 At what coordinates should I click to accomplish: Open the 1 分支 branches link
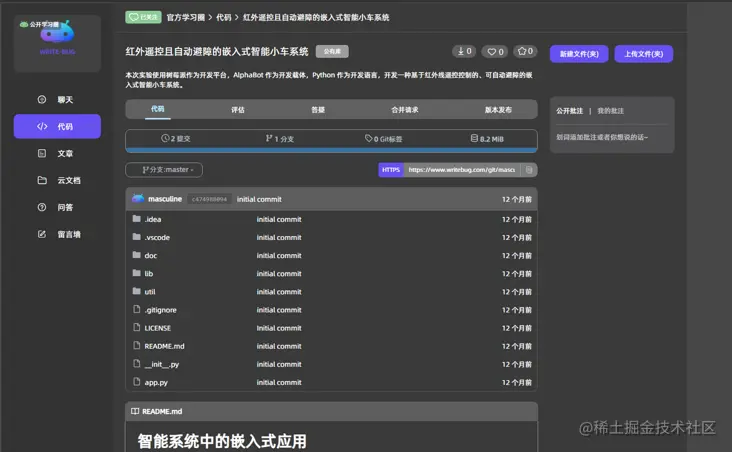pos(280,139)
